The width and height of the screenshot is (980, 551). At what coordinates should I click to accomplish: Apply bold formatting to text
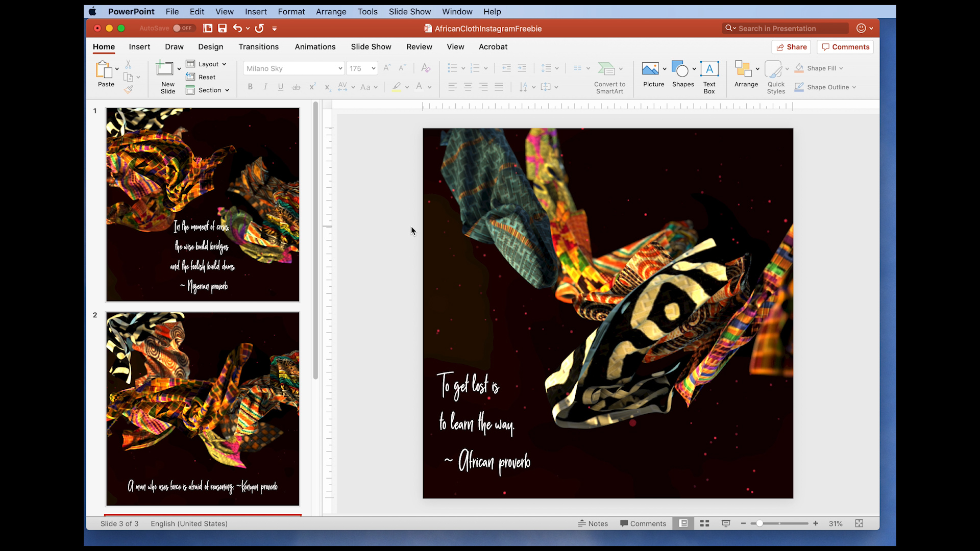(x=250, y=87)
